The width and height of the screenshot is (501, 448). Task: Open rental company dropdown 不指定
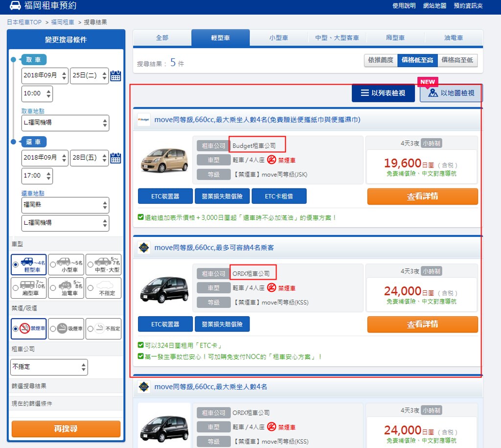click(49, 367)
